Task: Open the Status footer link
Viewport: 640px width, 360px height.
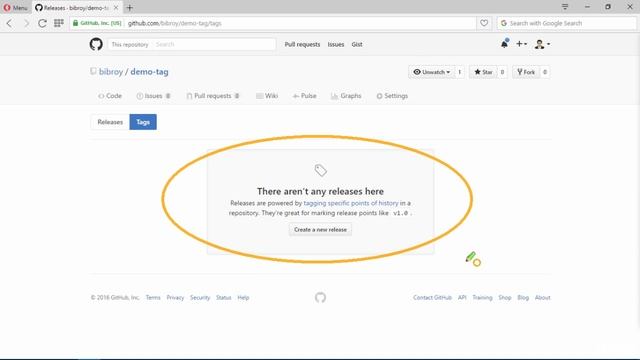Action: coord(224,298)
